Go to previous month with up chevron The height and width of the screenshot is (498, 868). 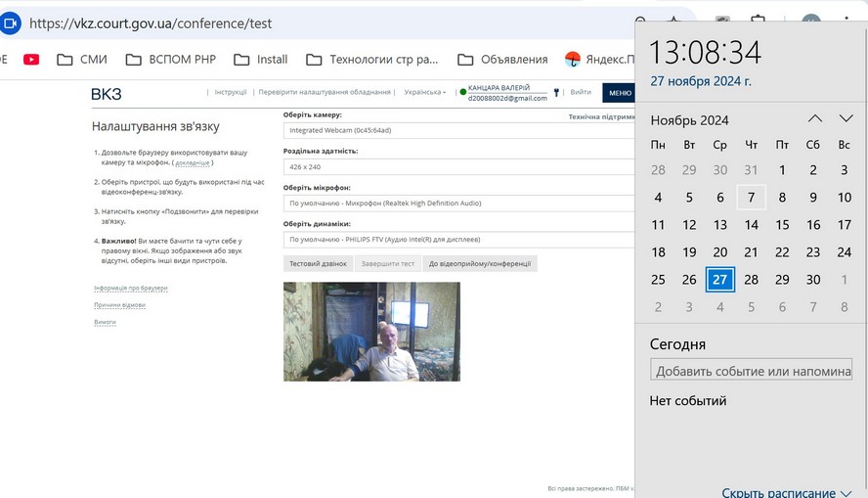tap(815, 118)
